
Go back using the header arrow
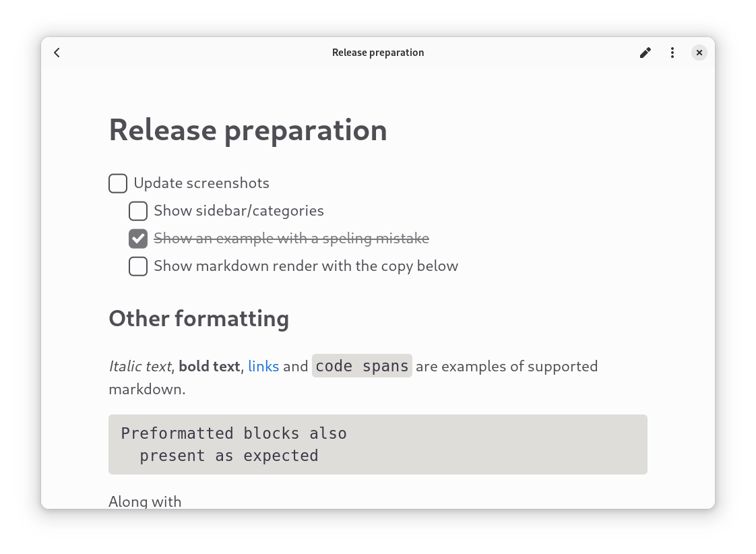(x=57, y=53)
